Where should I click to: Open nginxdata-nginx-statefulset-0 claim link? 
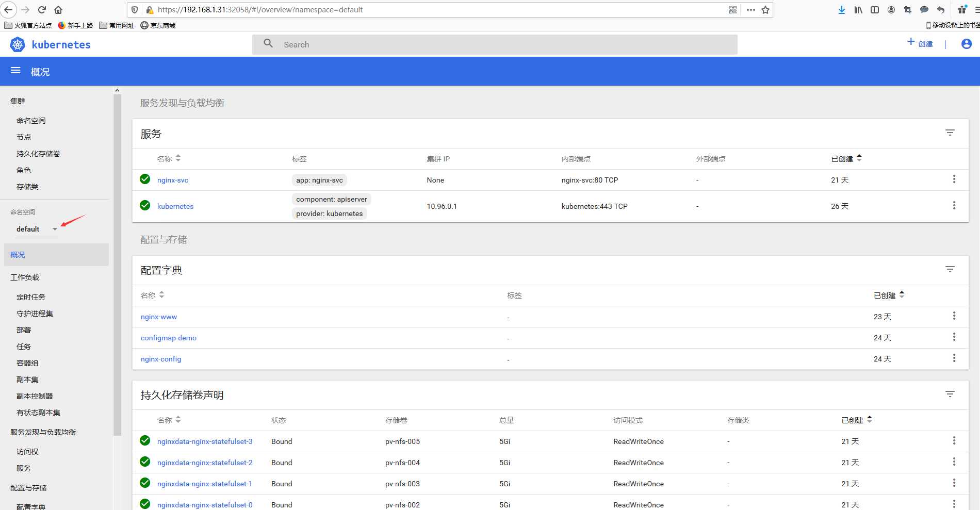(x=205, y=505)
